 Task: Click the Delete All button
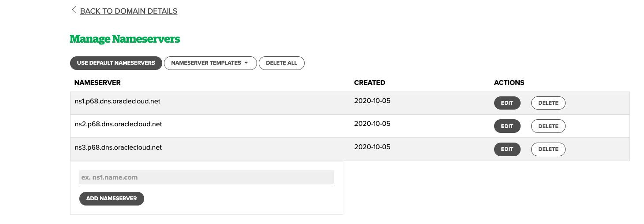point(282,63)
